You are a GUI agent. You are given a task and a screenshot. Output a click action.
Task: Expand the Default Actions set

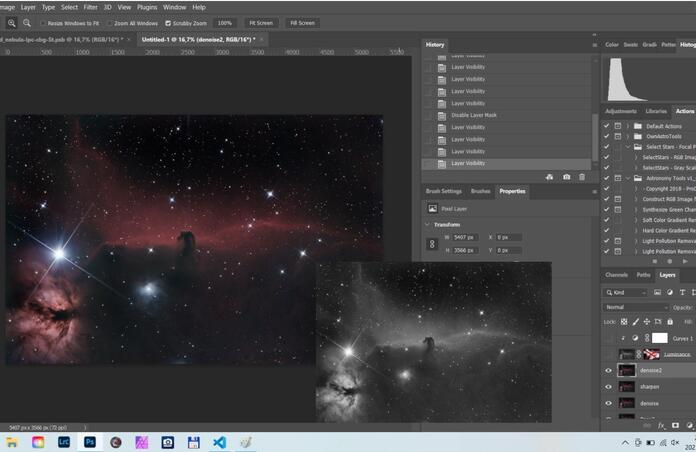coord(628,126)
